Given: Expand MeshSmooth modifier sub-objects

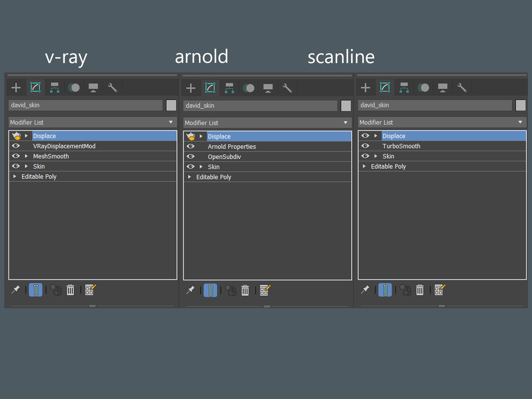Looking at the screenshot, I should coord(26,156).
